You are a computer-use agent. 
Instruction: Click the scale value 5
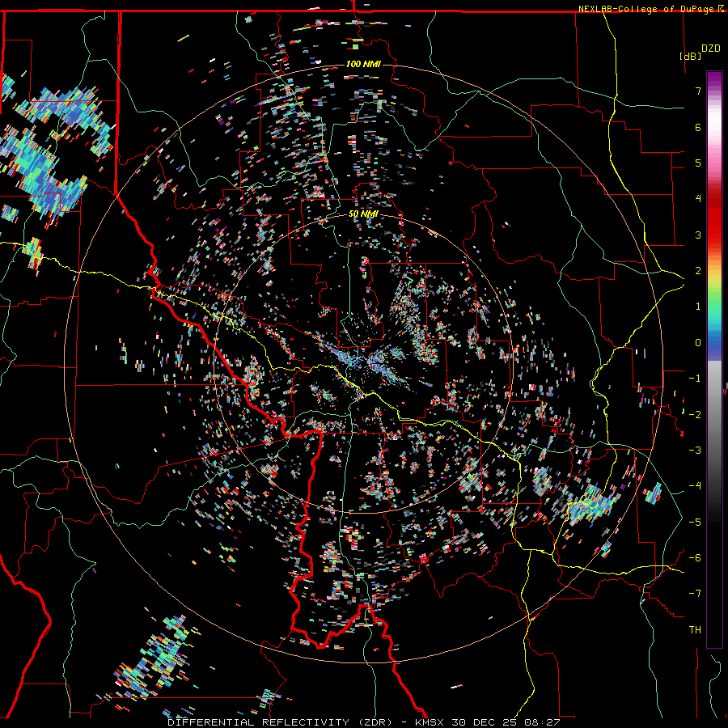pyautogui.click(x=698, y=163)
